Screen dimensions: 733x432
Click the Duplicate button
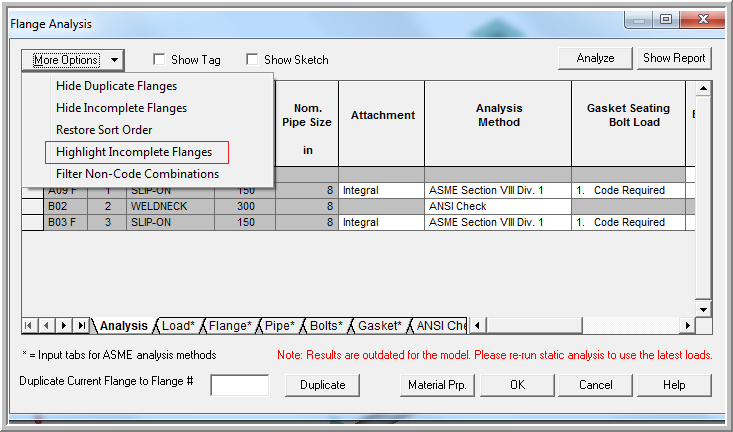pyautogui.click(x=323, y=385)
